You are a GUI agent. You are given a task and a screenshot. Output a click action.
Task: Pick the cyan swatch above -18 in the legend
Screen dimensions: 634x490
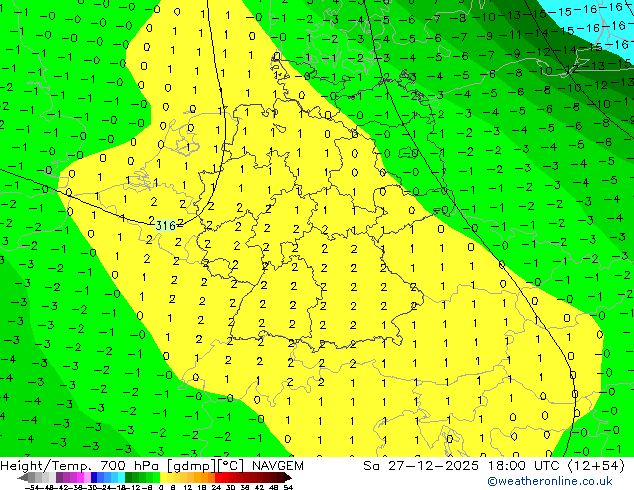click(121, 478)
